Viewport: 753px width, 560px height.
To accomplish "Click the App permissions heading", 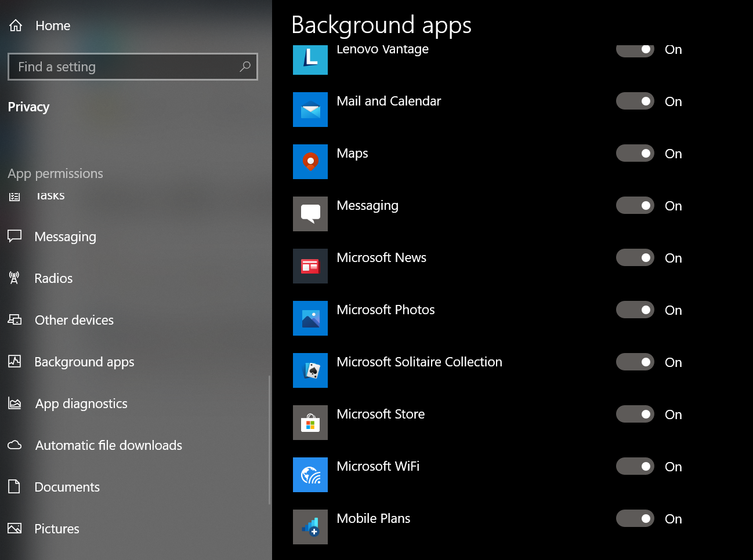I will 56,173.
